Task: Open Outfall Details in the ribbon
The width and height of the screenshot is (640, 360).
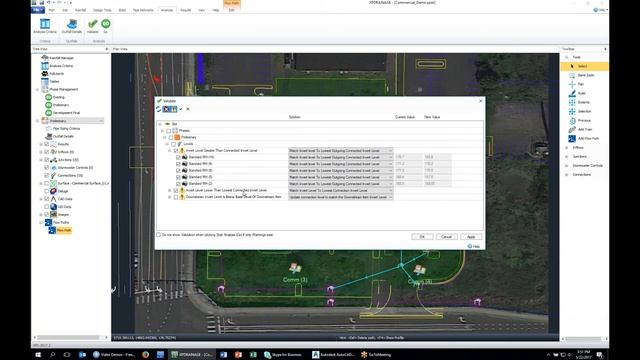Action: pos(71,27)
